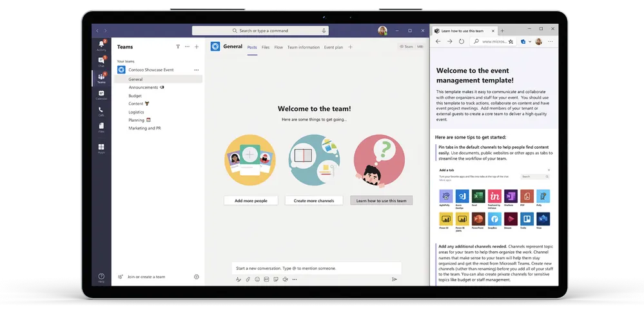Open the Team information tab
This screenshot has width=644, height=313.
304,47
